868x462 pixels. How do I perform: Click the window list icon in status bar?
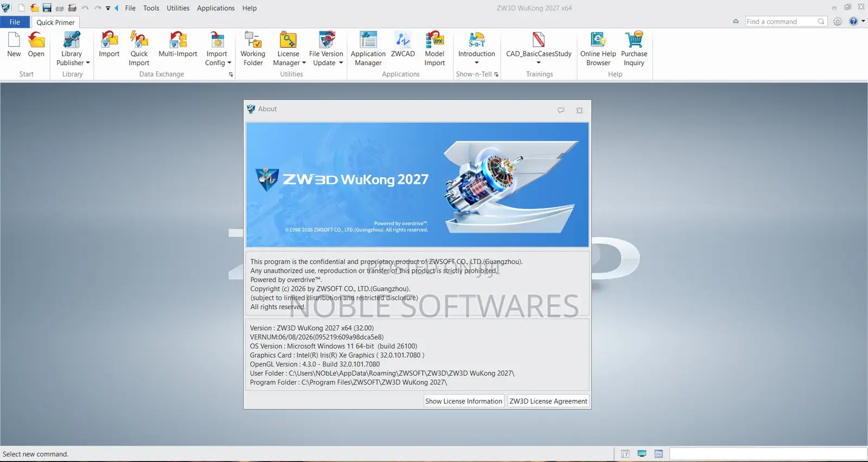(659, 454)
